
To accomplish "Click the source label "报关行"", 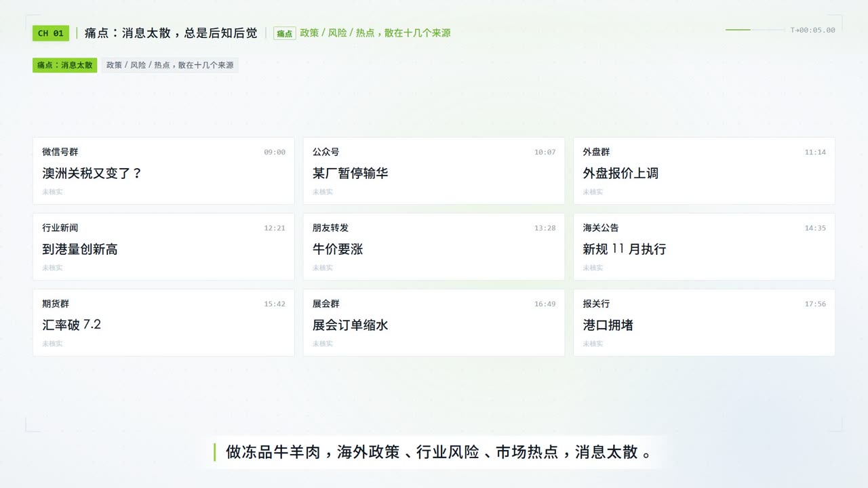I will pyautogui.click(x=596, y=304).
